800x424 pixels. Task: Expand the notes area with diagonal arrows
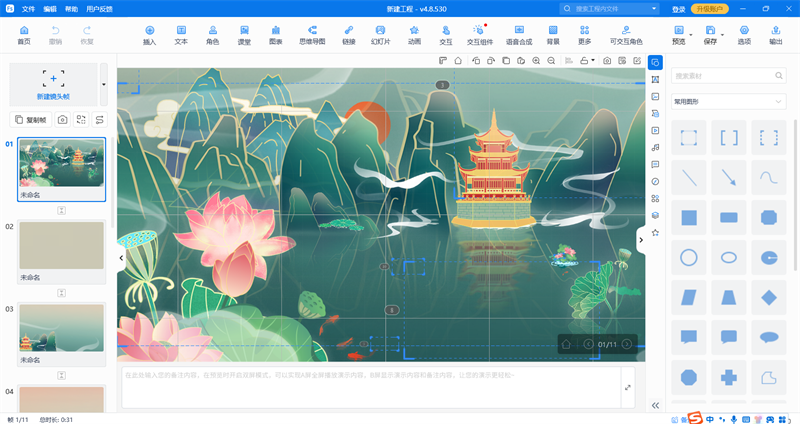pyautogui.click(x=628, y=388)
